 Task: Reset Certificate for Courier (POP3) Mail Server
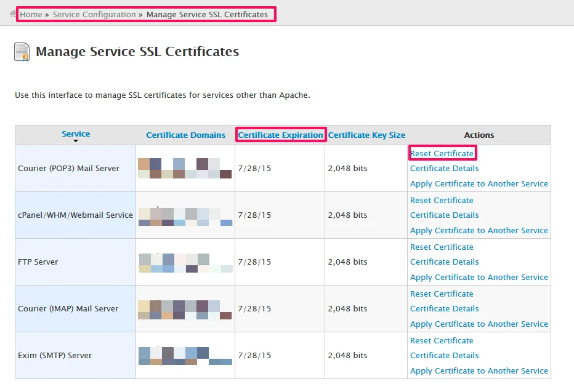click(x=442, y=154)
